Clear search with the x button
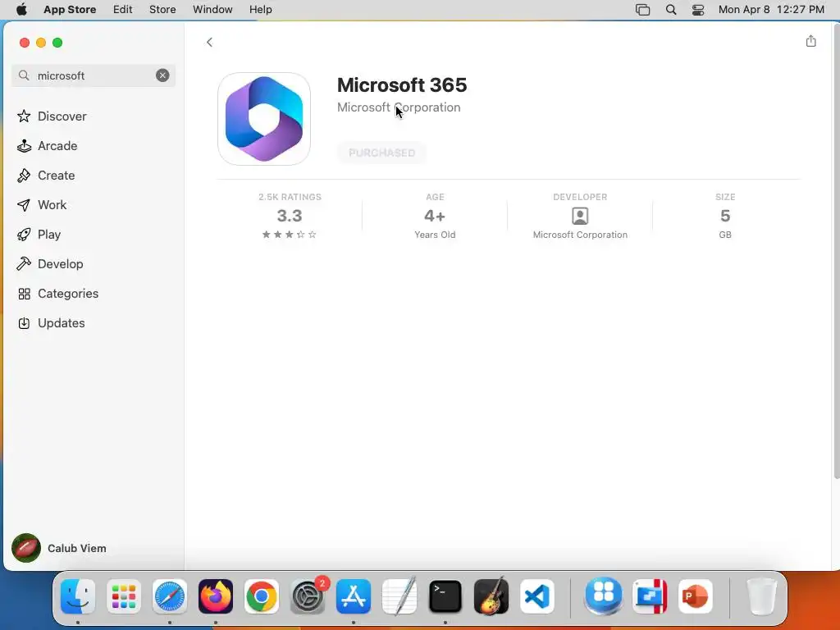The height and width of the screenshot is (630, 840). click(162, 75)
